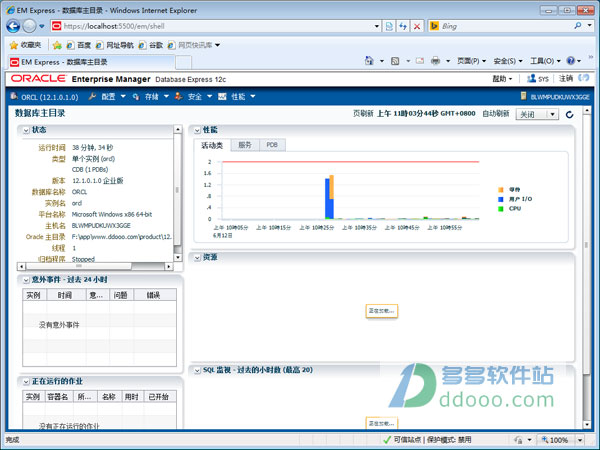
Task: Collapse the 状态 (Status) section
Action: click(26, 130)
